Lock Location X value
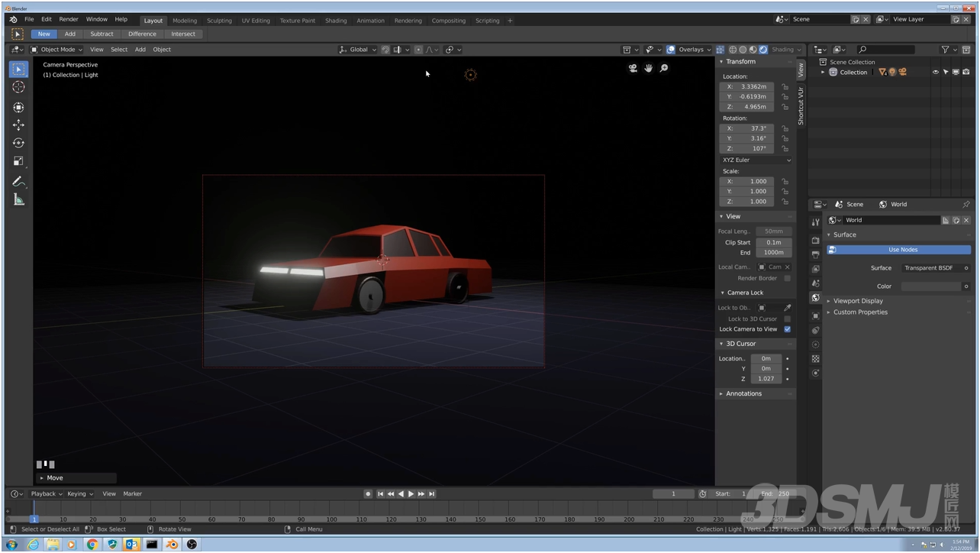This screenshot has height=553, width=980. [785, 87]
